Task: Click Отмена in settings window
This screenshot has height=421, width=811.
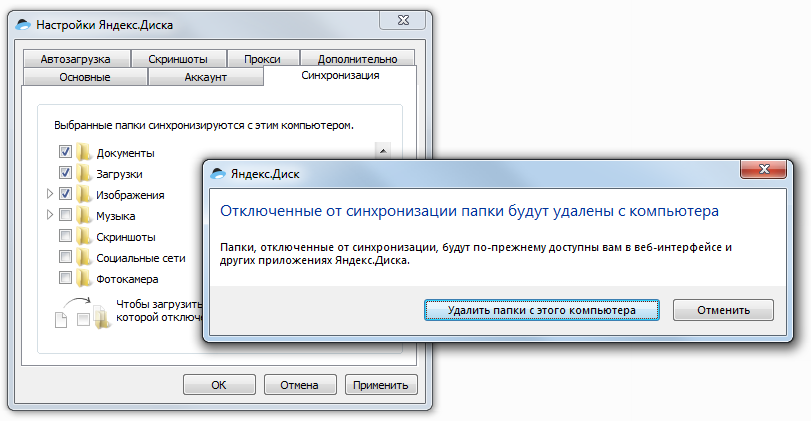Action: pyautogui.click(x=299, y=385)
